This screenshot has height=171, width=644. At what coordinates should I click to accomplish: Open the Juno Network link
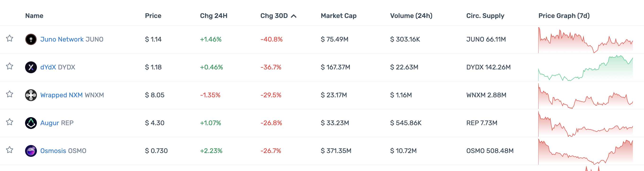(x=62, y=39)
